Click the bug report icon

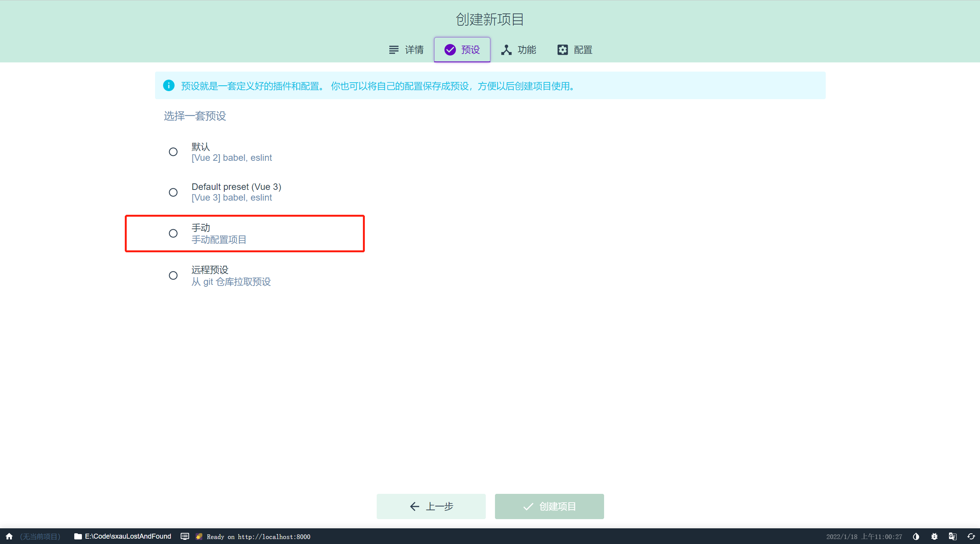934,536
